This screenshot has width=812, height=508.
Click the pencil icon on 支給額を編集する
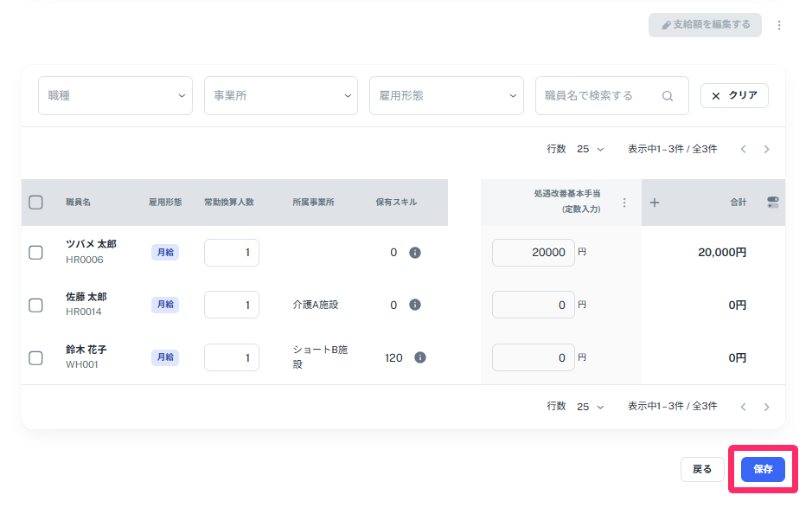[x=664, y=24]
